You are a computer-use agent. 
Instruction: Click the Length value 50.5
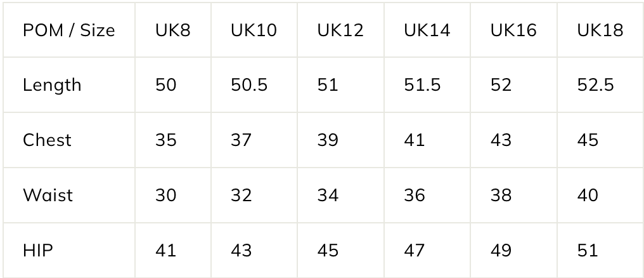point(249,85)
